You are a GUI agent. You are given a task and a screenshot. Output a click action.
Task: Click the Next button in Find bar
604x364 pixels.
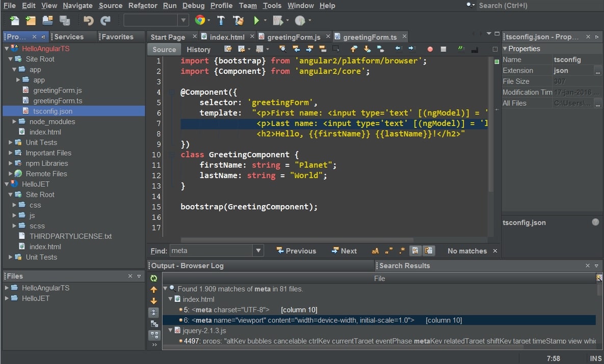tap(344, 251)
